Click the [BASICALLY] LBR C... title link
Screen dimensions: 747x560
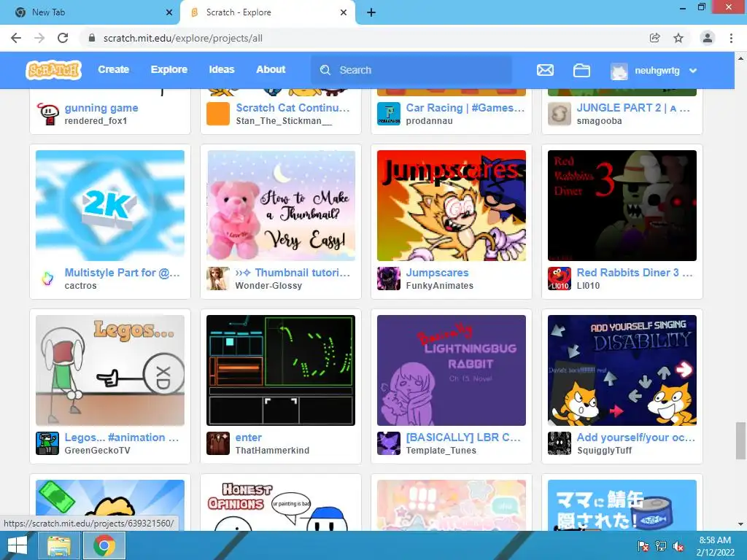(x=463, y=437)
